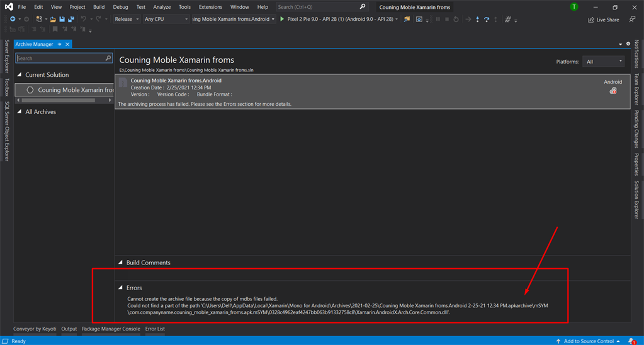The image size is (644, 345).
Task: Switch to the Output tab
Action: click(x=69, y=329)
